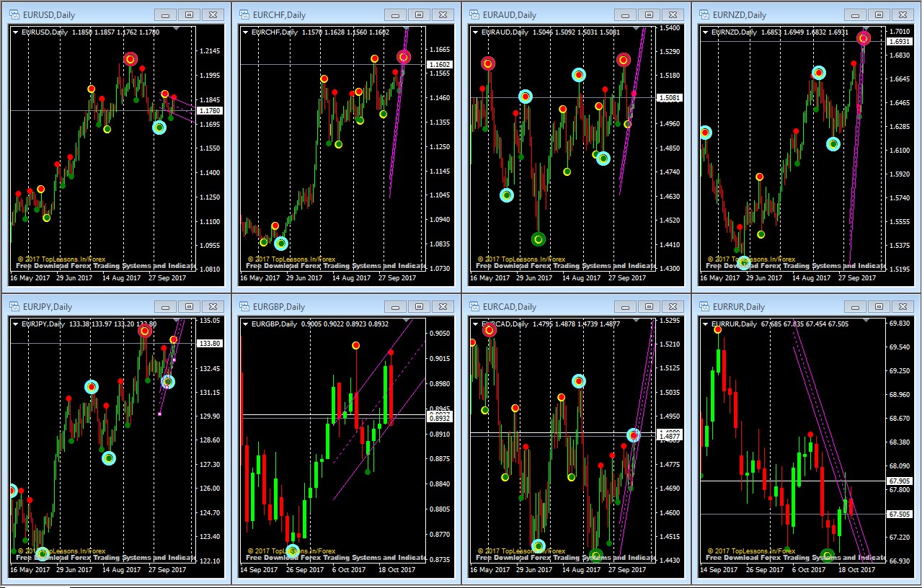Grab the chart shift marker in EURCHF chart

coord(407,28)
